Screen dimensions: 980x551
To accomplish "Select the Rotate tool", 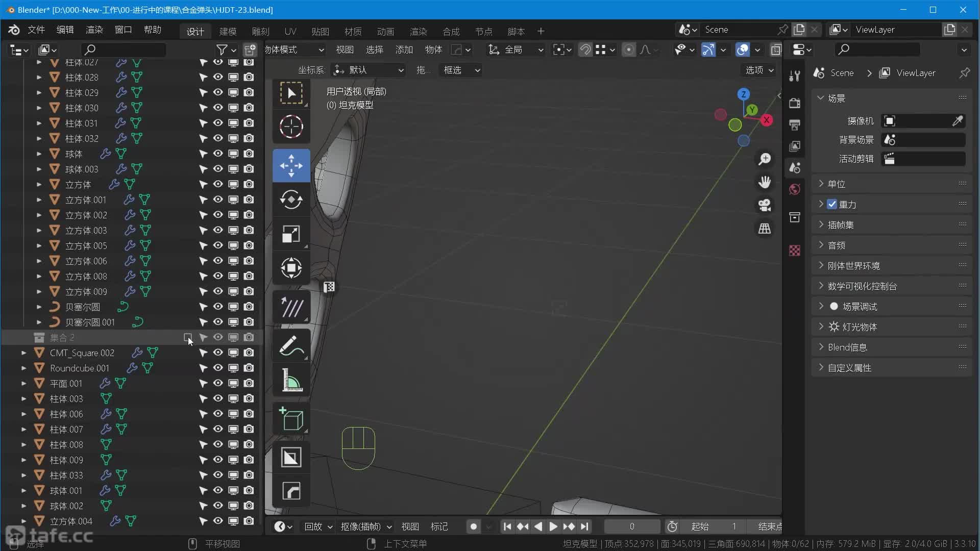I will [291, 199].
